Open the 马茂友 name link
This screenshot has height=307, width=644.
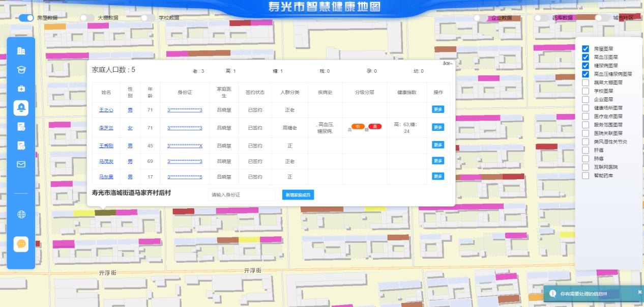coord(106,161)
